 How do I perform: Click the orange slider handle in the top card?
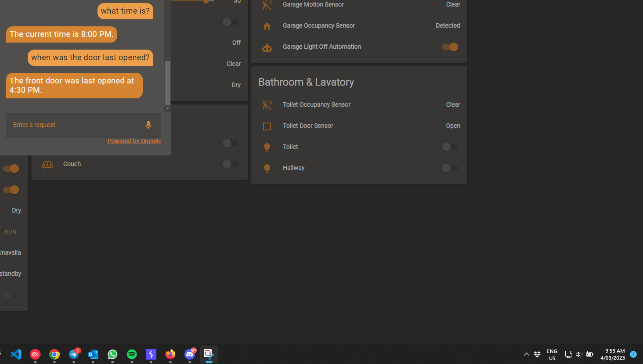click(x=206, y=2)
